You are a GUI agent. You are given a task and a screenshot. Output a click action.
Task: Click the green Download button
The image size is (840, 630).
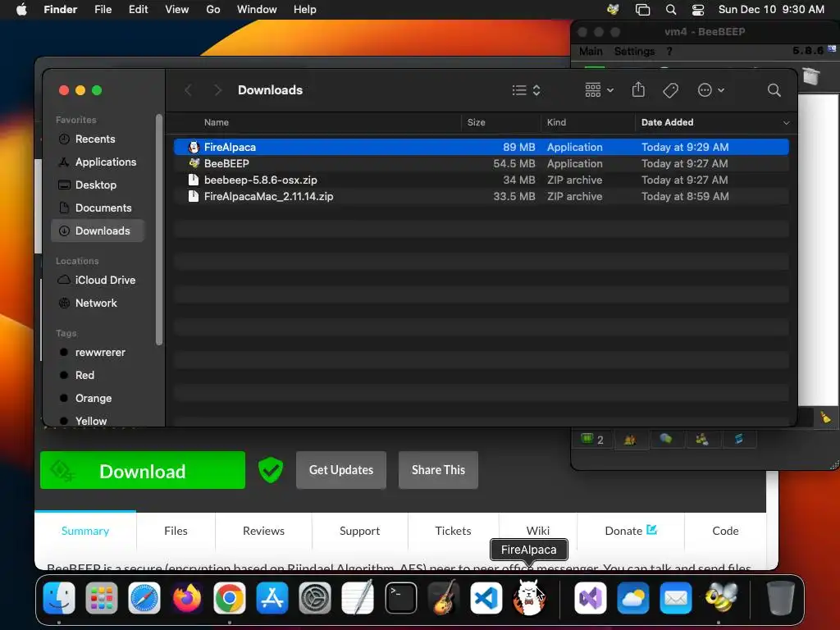pyautogui.click(x=143, y=470)
